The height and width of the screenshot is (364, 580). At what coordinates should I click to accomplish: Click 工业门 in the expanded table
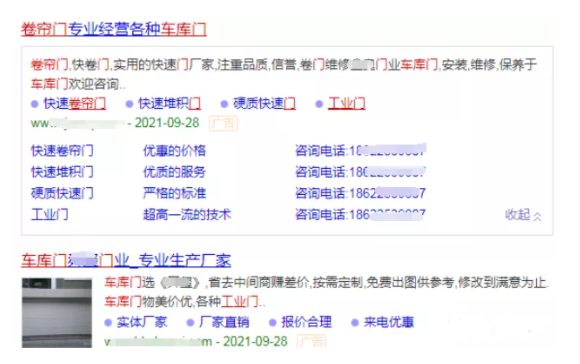click(50, 214)
